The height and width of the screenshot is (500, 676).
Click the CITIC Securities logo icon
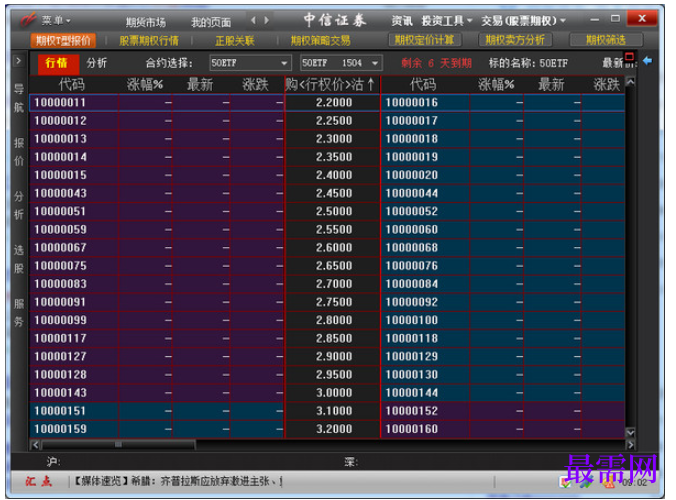(28, 19)
